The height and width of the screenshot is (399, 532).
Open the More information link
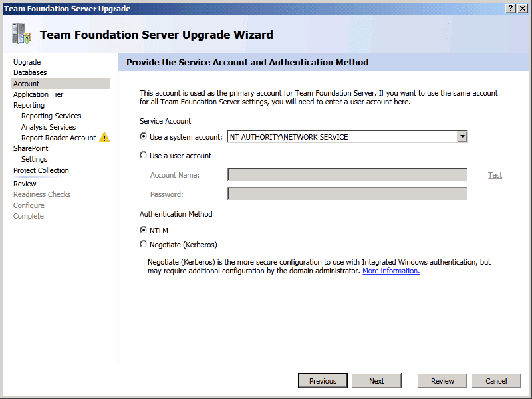pyautogui.click(x=391, y=271)
